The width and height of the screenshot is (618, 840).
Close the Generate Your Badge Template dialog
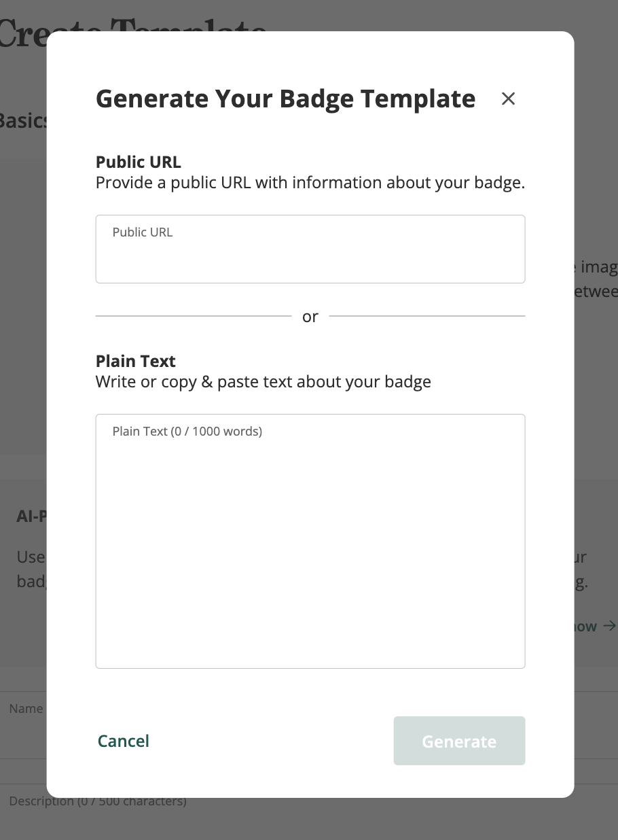508,99
